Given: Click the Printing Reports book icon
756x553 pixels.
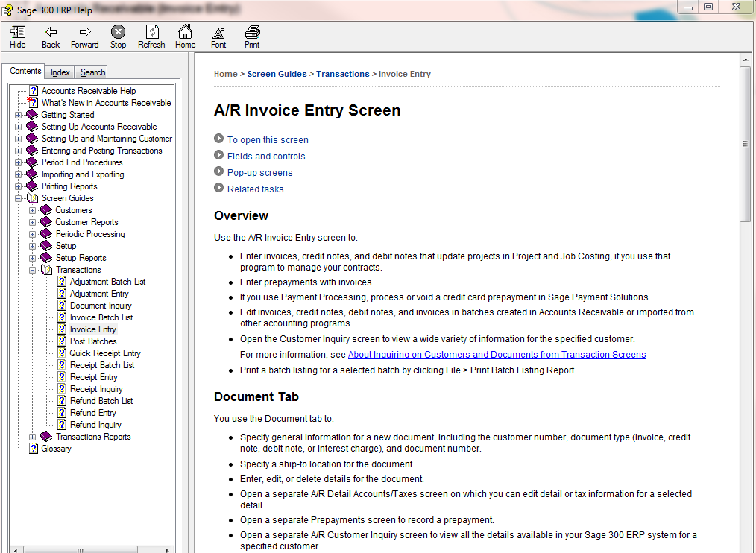Looking at the screenshot, I should coord(32,186).
